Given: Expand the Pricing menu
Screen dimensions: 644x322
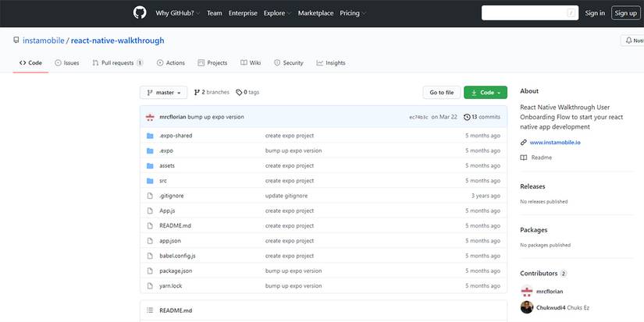Looking at the screenshot, I should [352, 13].
